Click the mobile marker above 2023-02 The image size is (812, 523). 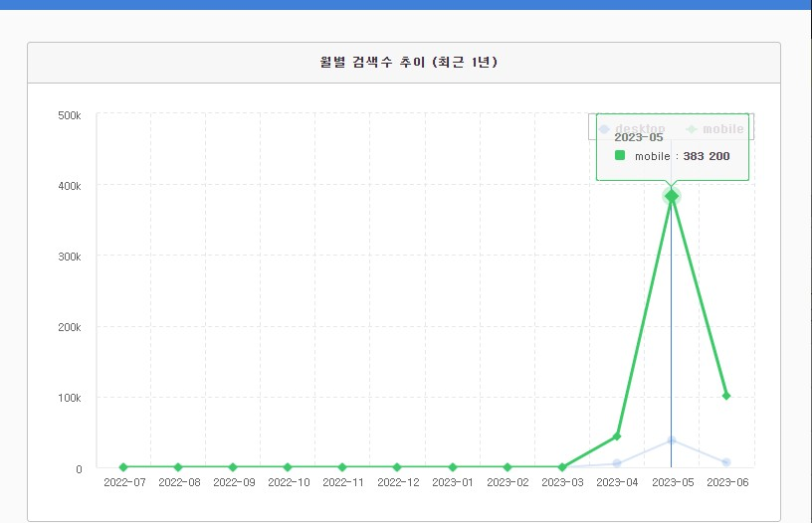click(x=507, y=466)
